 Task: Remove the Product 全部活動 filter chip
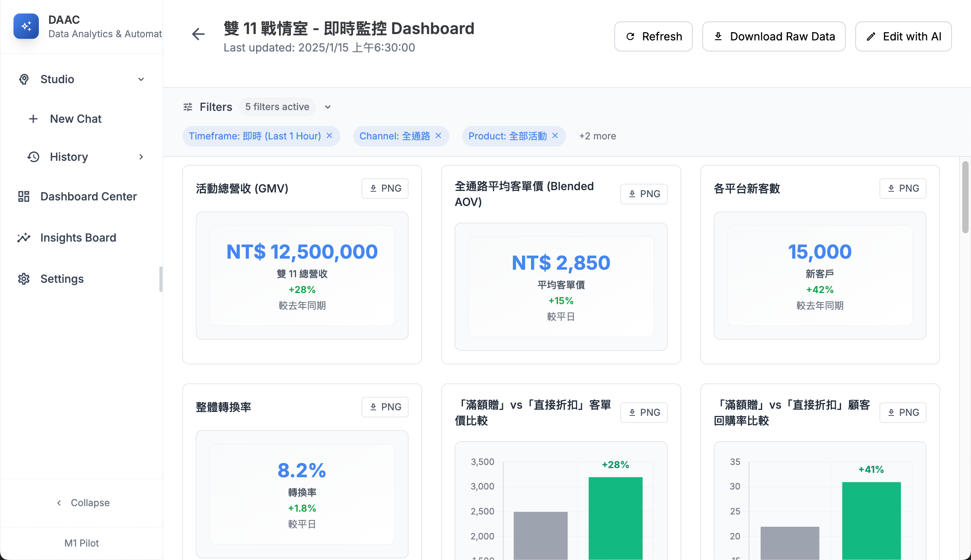(x=555, y=136)
